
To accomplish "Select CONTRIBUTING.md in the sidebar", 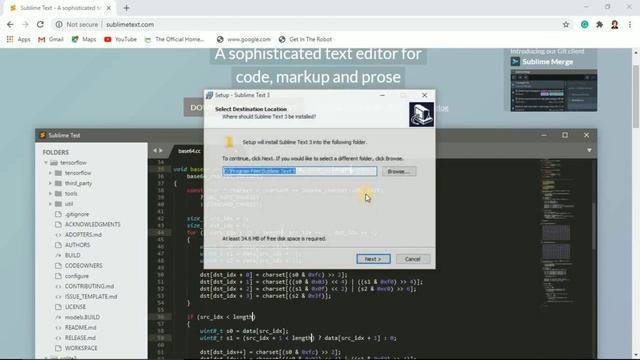I will pyautogui.click(x=89, y=286).
